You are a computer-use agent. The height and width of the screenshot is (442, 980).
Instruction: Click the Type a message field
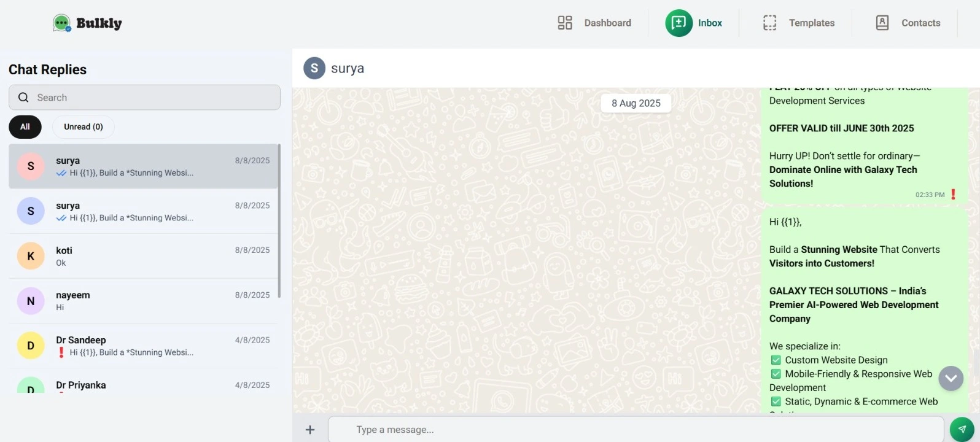pyautogui.click(x=636, y=430)
